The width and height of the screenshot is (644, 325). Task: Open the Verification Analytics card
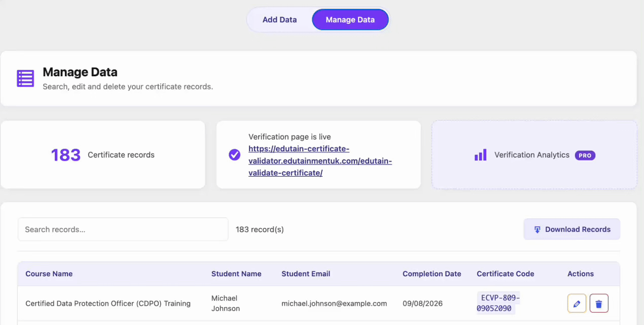tap(534, 155)
